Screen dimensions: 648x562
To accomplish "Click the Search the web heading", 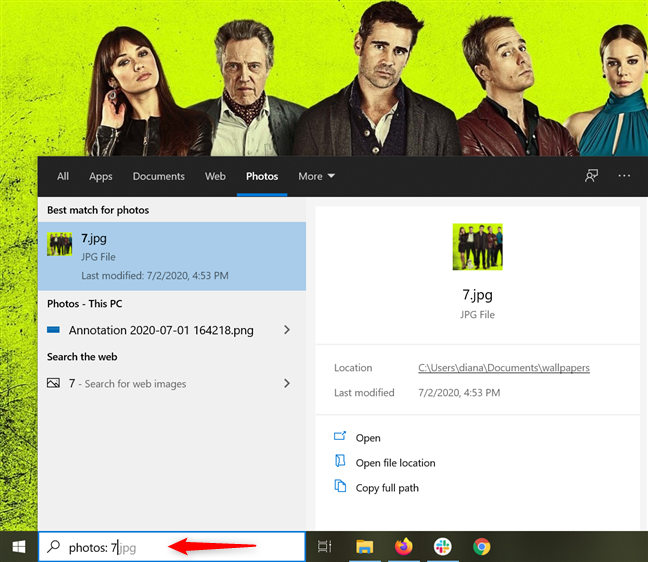I will (82, 357).
